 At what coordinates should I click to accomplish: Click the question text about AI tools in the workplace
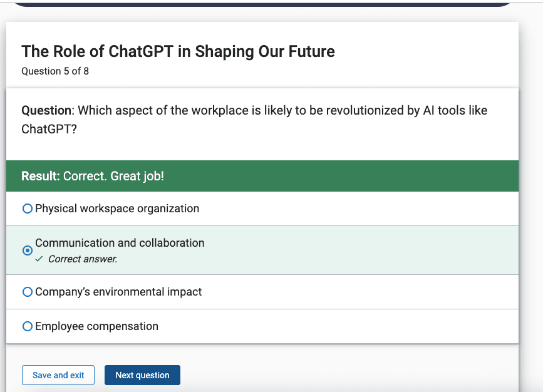[x=254, y=120]
